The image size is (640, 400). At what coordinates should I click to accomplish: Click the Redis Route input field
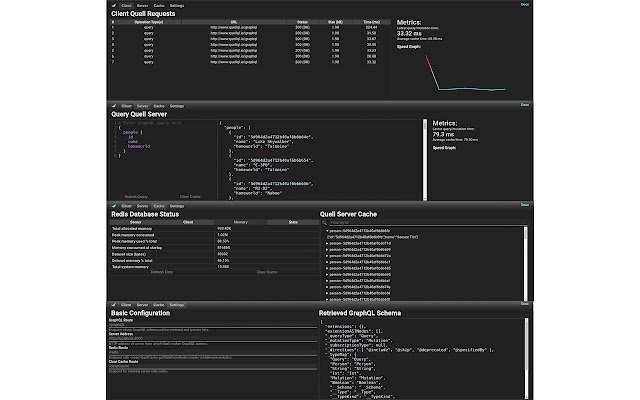[213, 352]
